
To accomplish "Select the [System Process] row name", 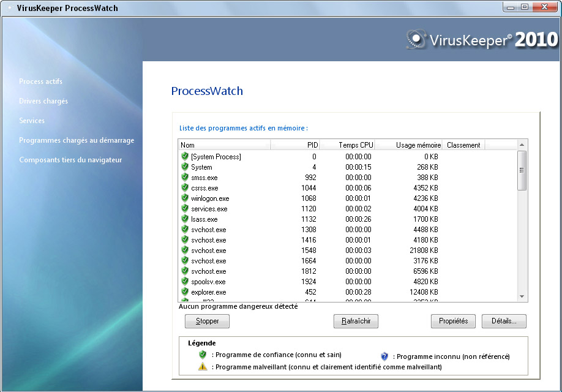I will pyautogui.click(x=215, y=157).
